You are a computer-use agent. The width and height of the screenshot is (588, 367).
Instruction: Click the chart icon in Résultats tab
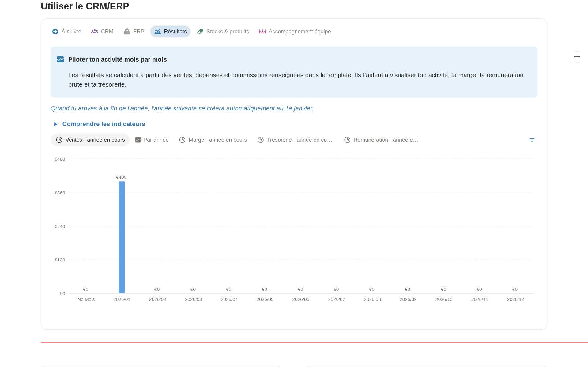click(158, 32)
